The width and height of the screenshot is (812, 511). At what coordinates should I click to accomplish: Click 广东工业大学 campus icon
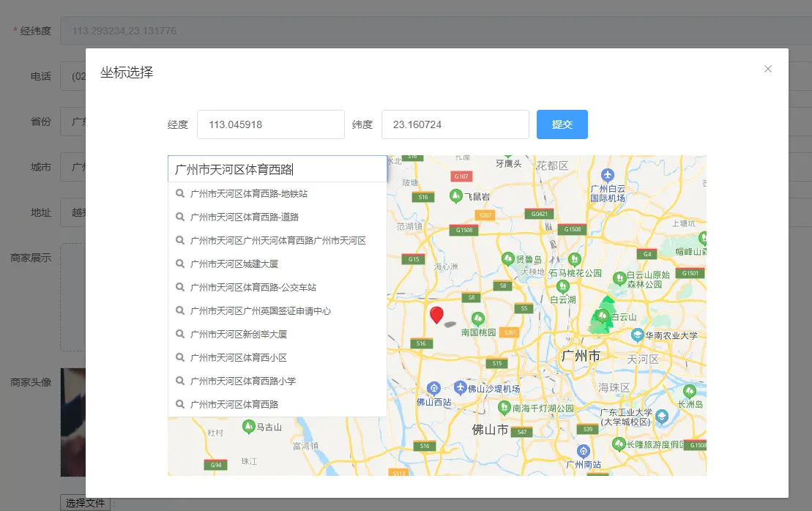662,416
